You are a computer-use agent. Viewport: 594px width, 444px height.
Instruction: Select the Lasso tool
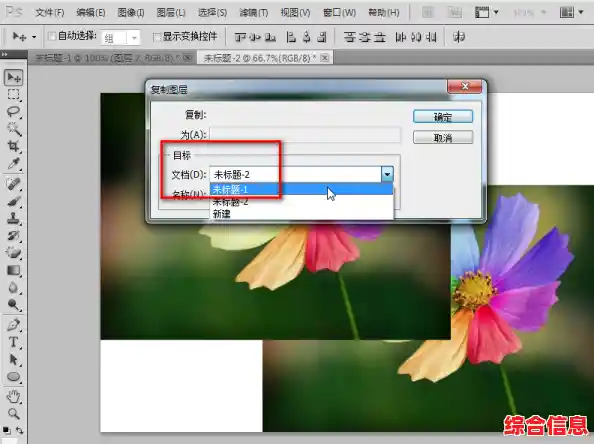[x=14, y=111]
